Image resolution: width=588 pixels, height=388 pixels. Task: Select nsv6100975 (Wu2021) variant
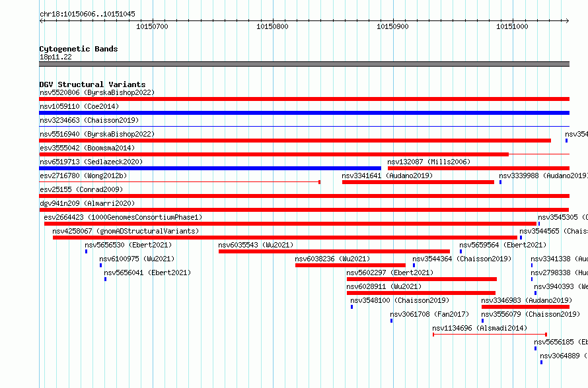click(x=137, y=259)
